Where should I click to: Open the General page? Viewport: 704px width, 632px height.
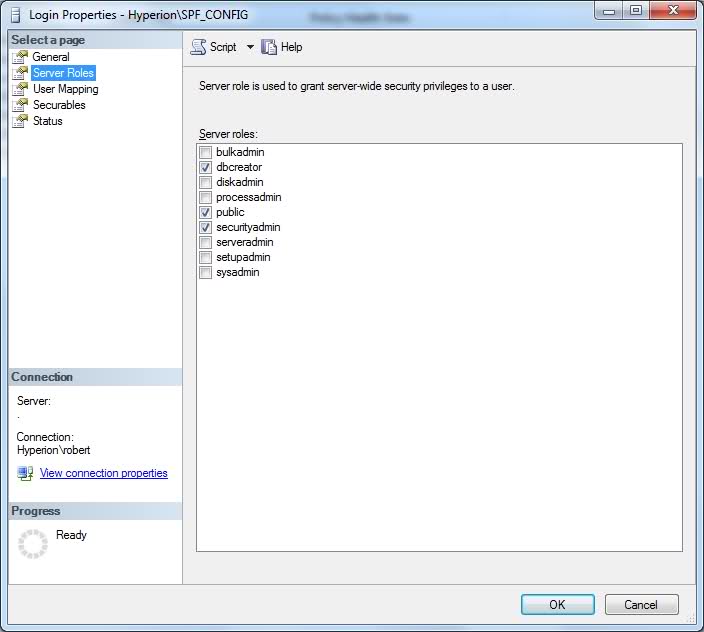click(x=51, y=57)
